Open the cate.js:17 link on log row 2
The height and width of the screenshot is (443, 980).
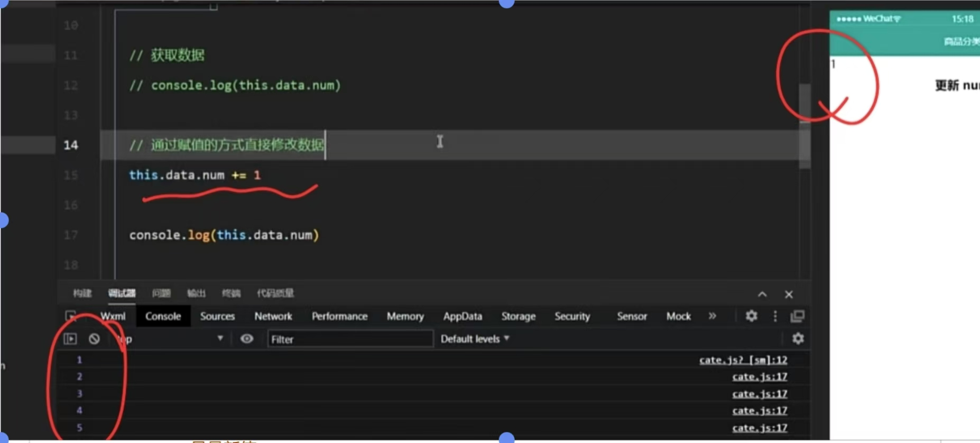[759, 377]
